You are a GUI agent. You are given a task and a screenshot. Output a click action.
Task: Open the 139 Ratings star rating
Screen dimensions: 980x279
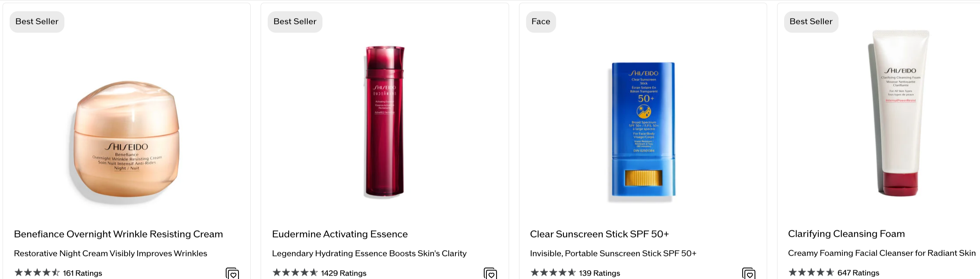pos(575,273)
